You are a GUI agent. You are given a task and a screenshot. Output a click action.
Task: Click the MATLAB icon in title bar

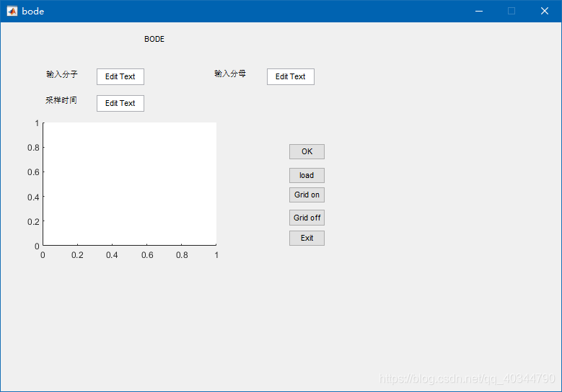tap(12, 11)
